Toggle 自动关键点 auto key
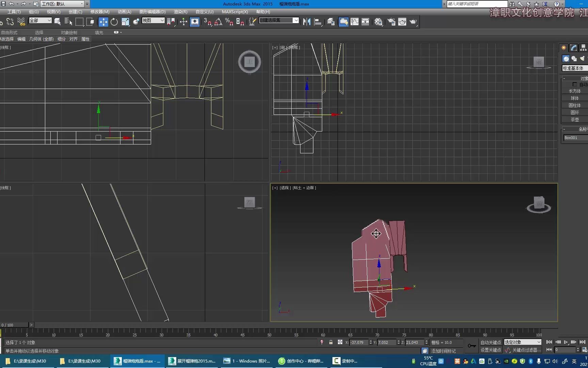Screen dimensions: 588x368 click(491, 342)
